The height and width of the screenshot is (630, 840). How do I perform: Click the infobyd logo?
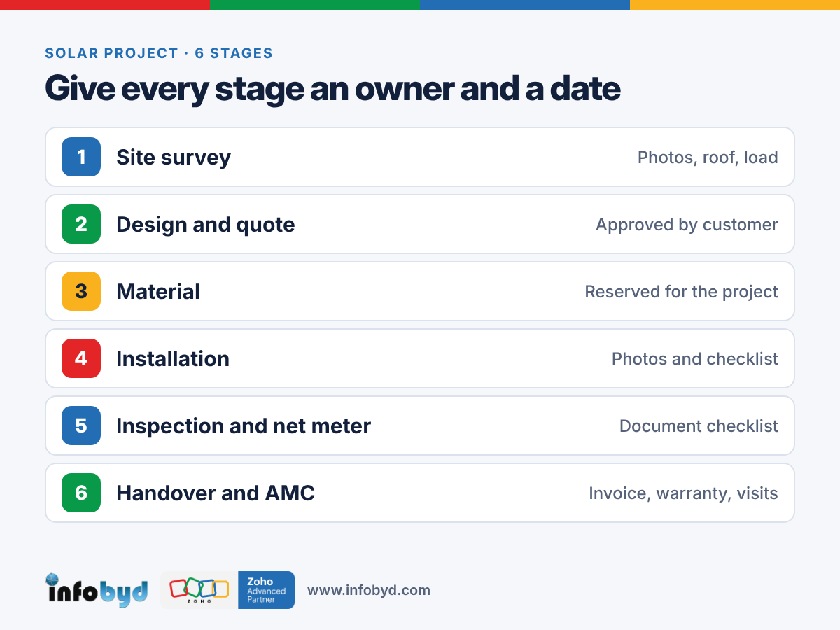[x=97, y=590]
